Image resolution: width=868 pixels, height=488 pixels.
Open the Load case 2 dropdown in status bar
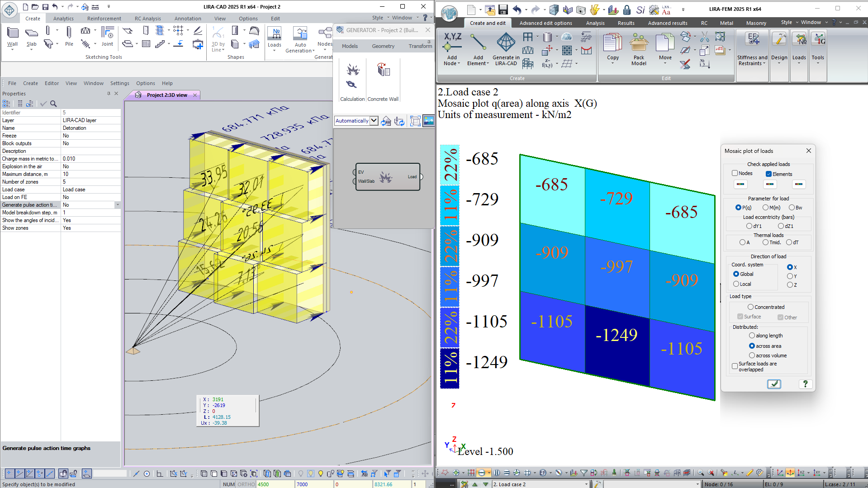[586, 484]
